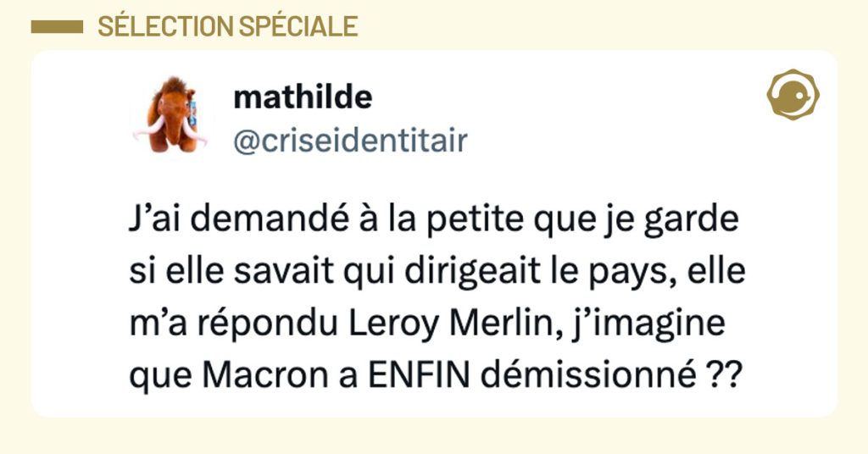Click the gold bar beside the header
The image size is (868, 454).
click(56, 27)
